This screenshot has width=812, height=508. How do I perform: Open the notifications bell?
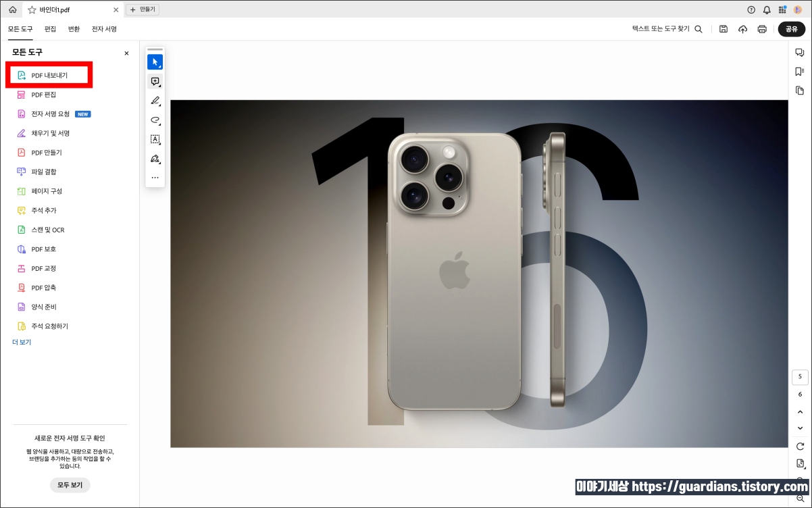(767, 10)
